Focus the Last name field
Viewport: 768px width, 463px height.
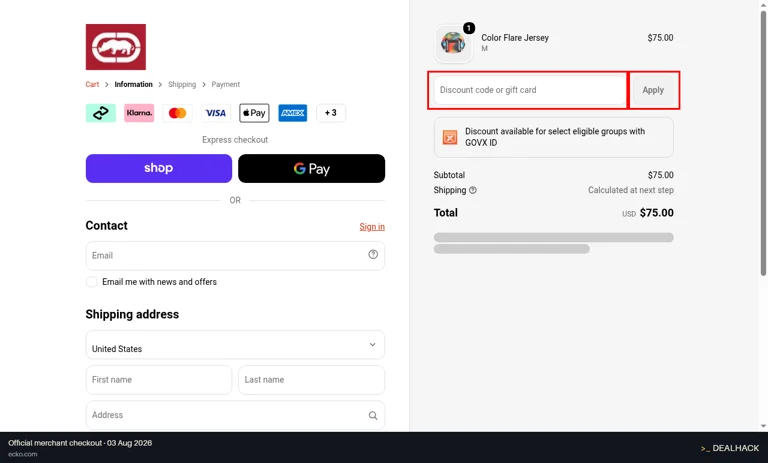coord(312,380)
